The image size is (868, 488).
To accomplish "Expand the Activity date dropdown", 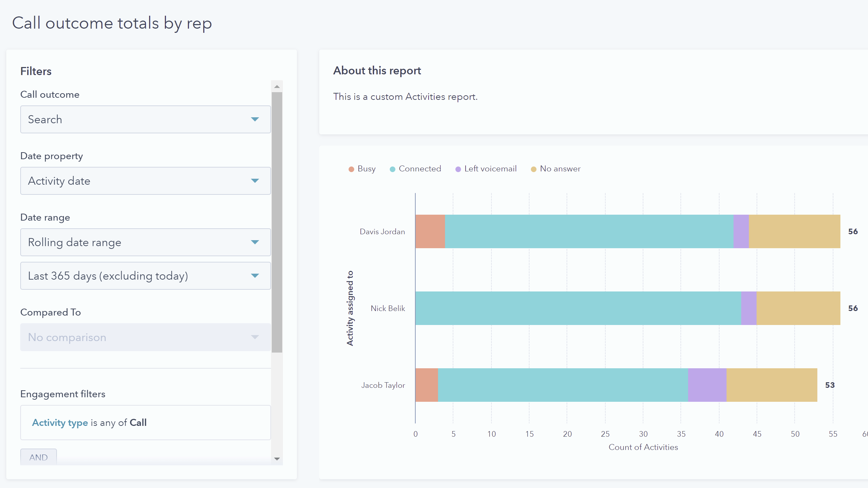I will pos(145,181).
